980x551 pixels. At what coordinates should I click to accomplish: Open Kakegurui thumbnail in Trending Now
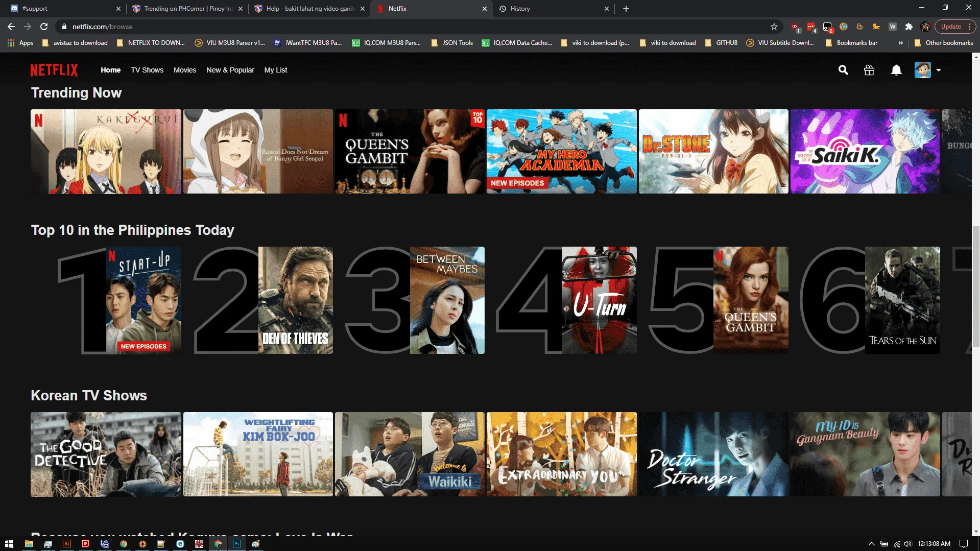106,151
